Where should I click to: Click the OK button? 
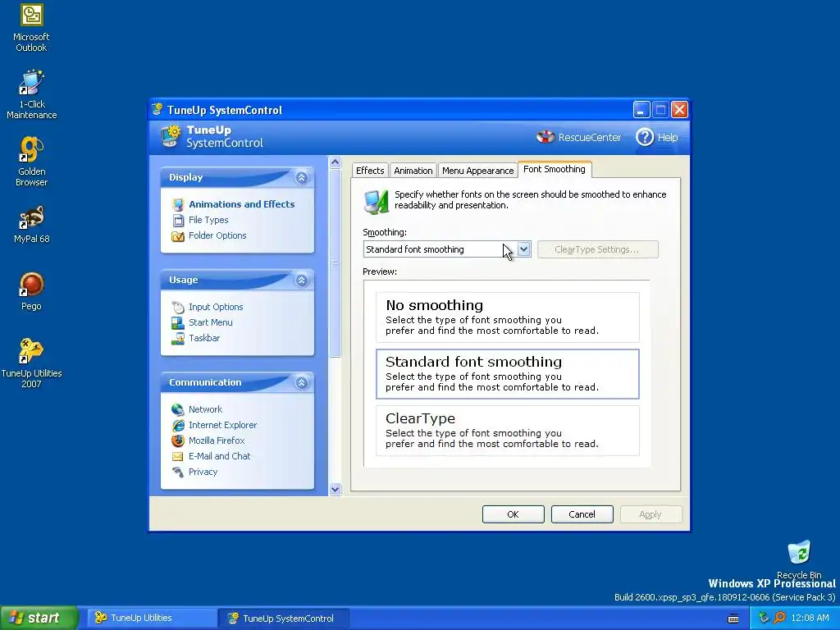click(x=514, y=514)
